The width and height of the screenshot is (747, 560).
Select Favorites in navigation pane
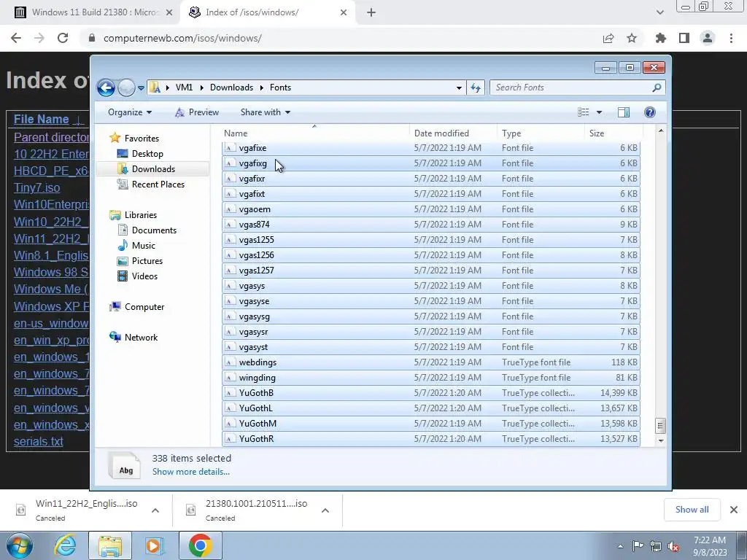(142, 139)
